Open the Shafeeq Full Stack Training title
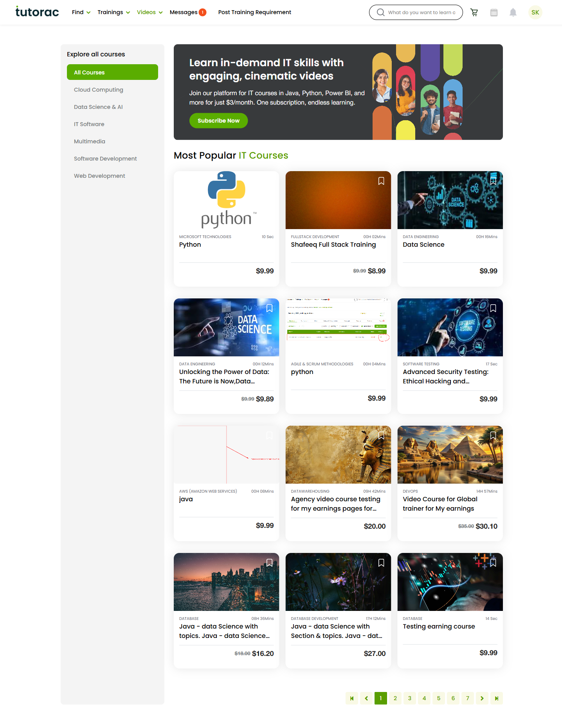This screenshot has width=562, height=728. pos(333,245)
